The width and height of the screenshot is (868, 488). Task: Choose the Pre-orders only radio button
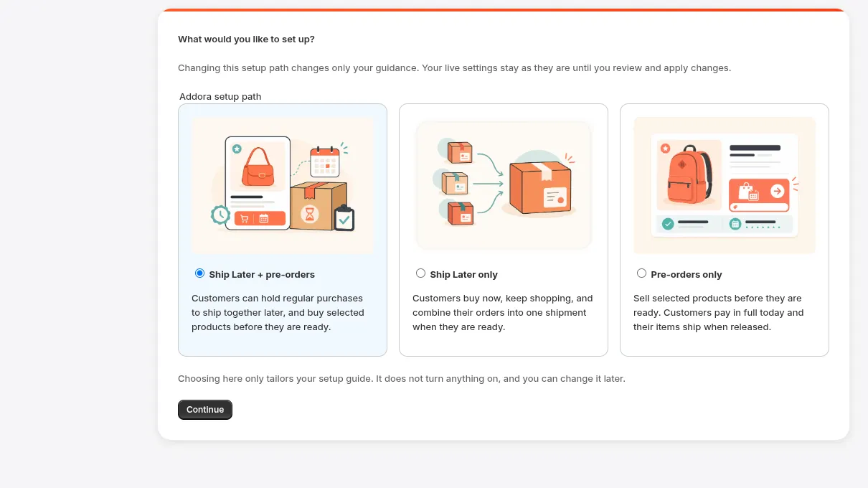tap(641, 273)
